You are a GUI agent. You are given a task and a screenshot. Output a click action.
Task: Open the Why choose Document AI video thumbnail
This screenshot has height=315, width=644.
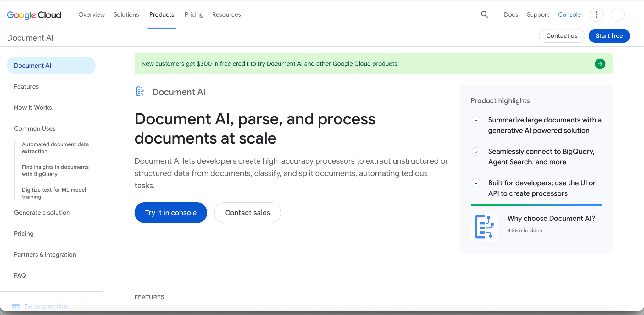tap(484, 227)
